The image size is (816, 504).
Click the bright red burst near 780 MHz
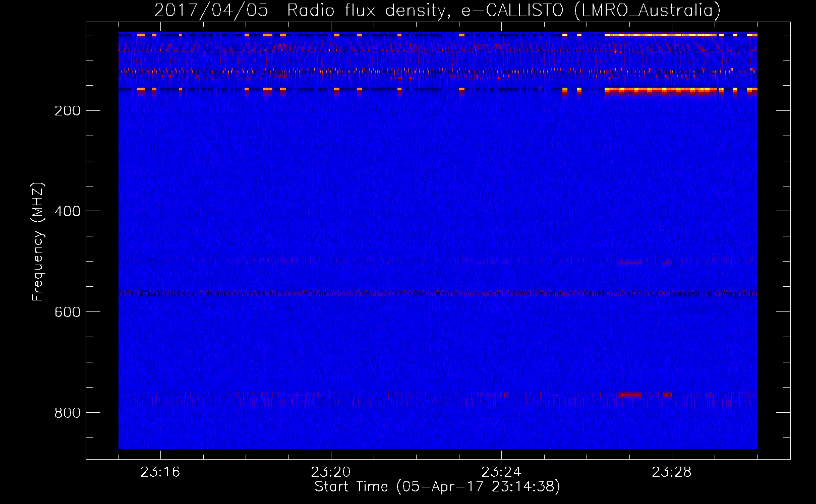(630, 395)
